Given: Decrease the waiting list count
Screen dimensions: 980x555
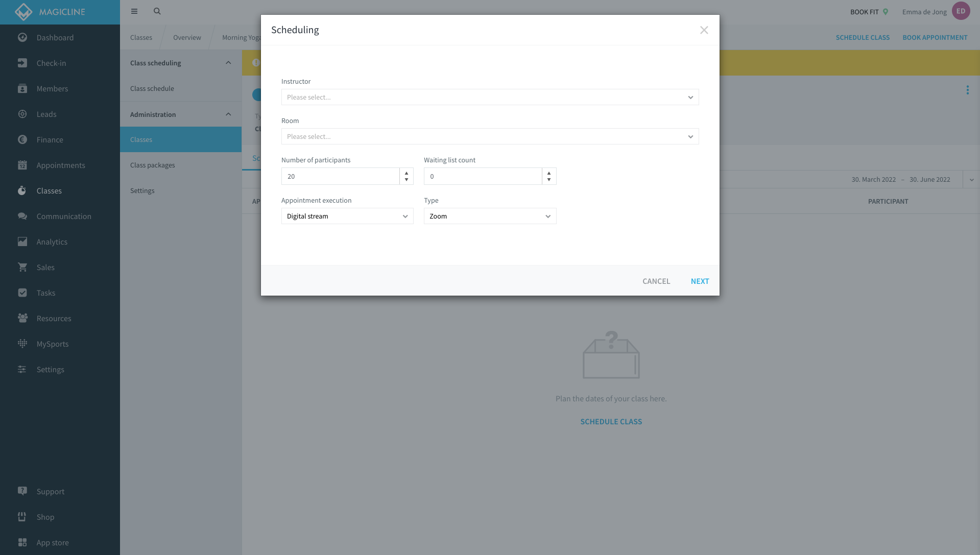Looking at the screenshot, I should [x=549, y=180].
